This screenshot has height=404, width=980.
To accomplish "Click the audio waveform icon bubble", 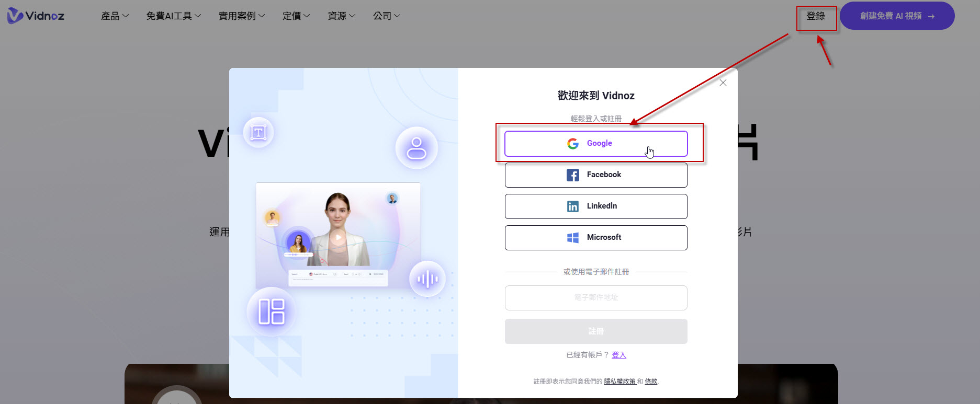I will tap(427, 279).
